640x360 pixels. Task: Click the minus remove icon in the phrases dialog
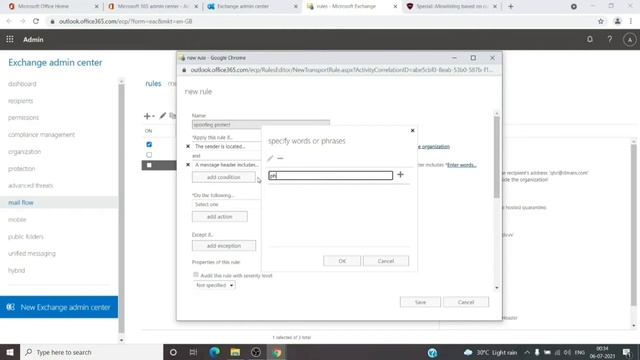click(280, 158)
